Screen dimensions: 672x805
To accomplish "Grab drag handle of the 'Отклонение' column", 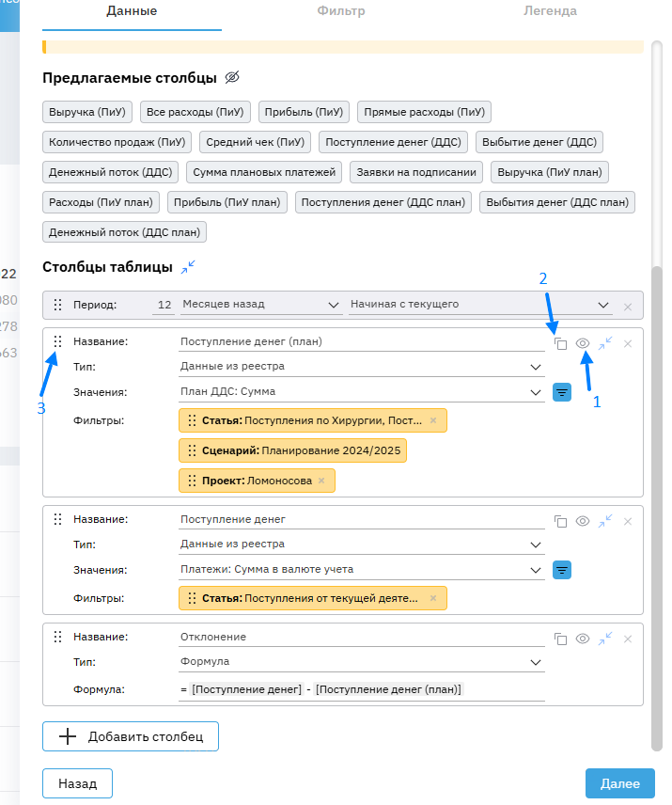I will (57, 637).
